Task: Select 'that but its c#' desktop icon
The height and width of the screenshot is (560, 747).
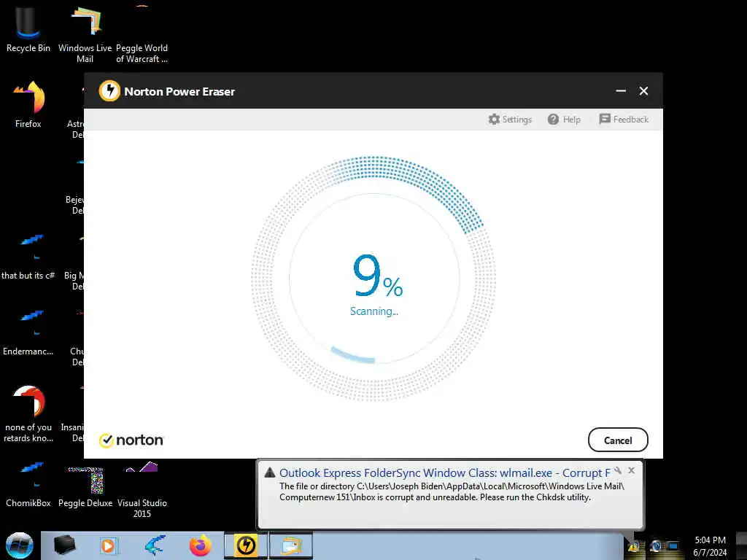Action: (28, 256)
